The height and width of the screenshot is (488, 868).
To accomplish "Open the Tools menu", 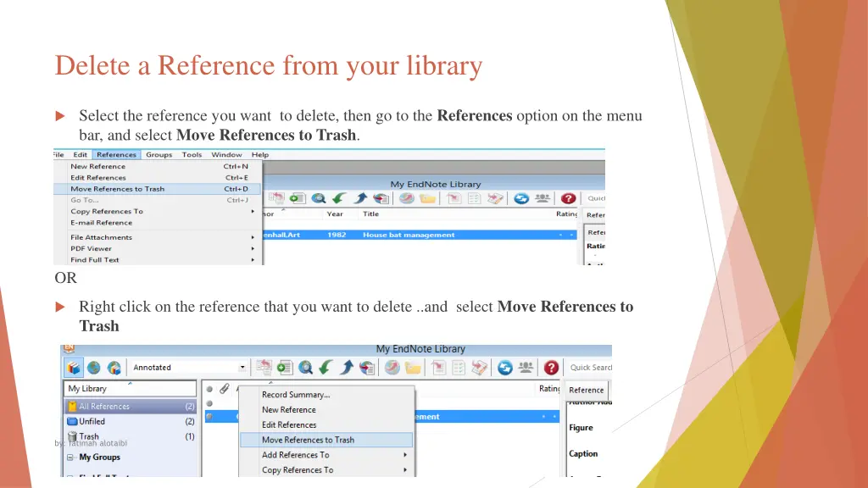I will 192,155.
